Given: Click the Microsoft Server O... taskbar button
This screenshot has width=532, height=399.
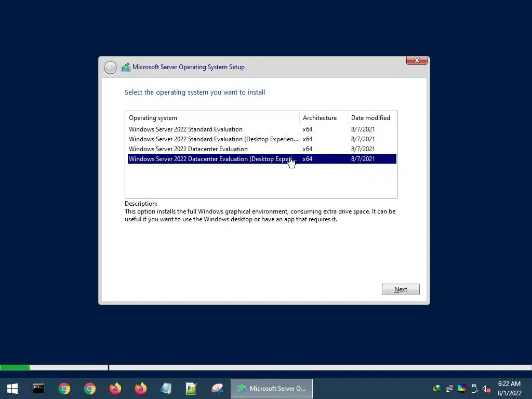Looking at the screenshot, I should (x=271, y=389).
